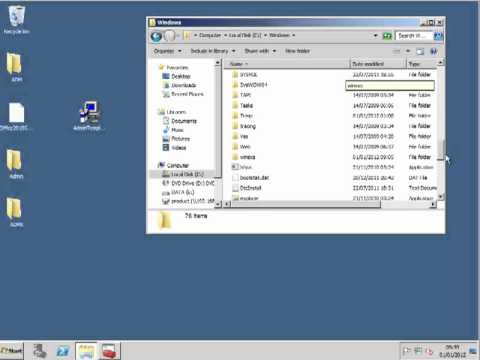Viewport: 480px width, 360px height.
Task: Select the Music library
Action: coord(177,130)
